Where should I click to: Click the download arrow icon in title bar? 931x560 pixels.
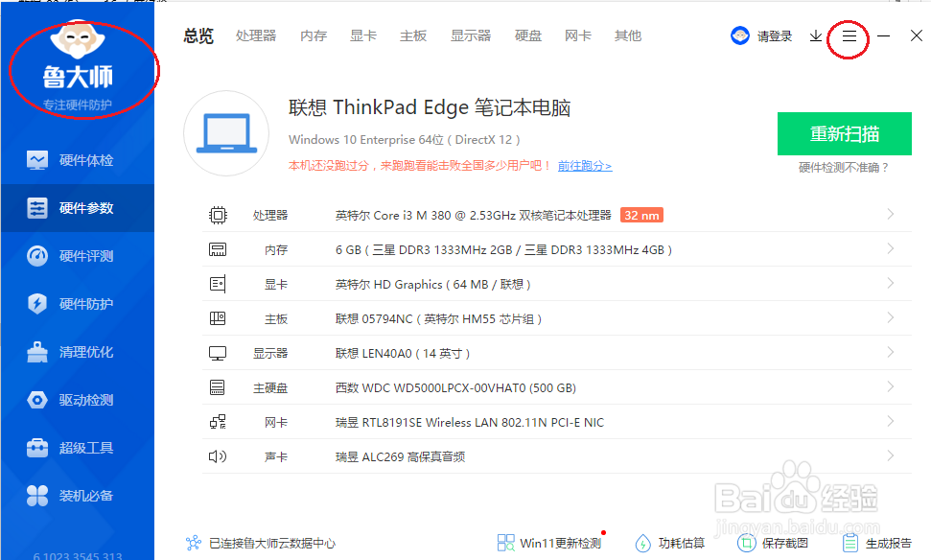point(816,36)
